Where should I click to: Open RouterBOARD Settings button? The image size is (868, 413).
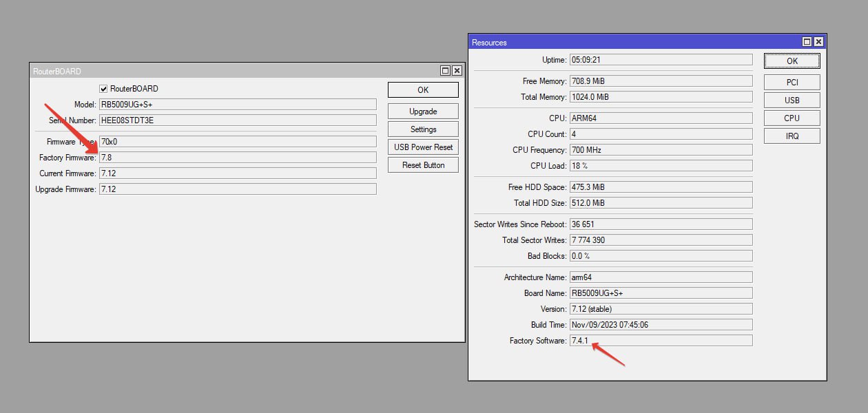click(x=423, y=129)
